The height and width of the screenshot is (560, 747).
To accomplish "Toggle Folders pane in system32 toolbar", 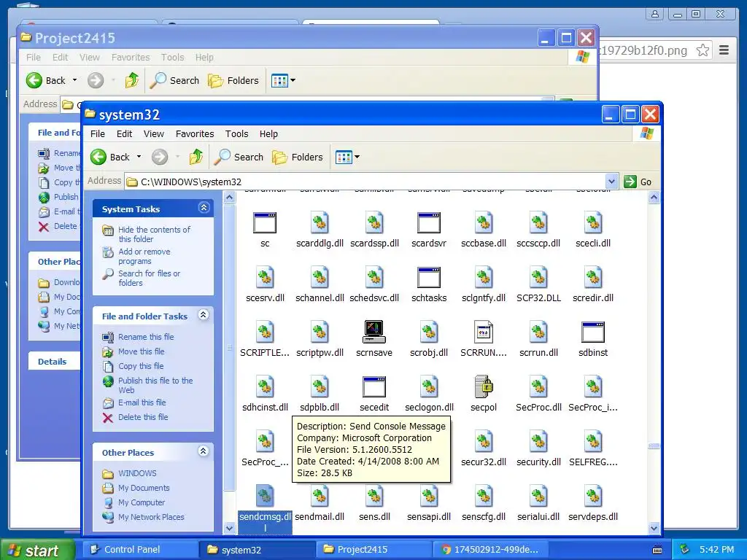I will [x=298, y=157].
